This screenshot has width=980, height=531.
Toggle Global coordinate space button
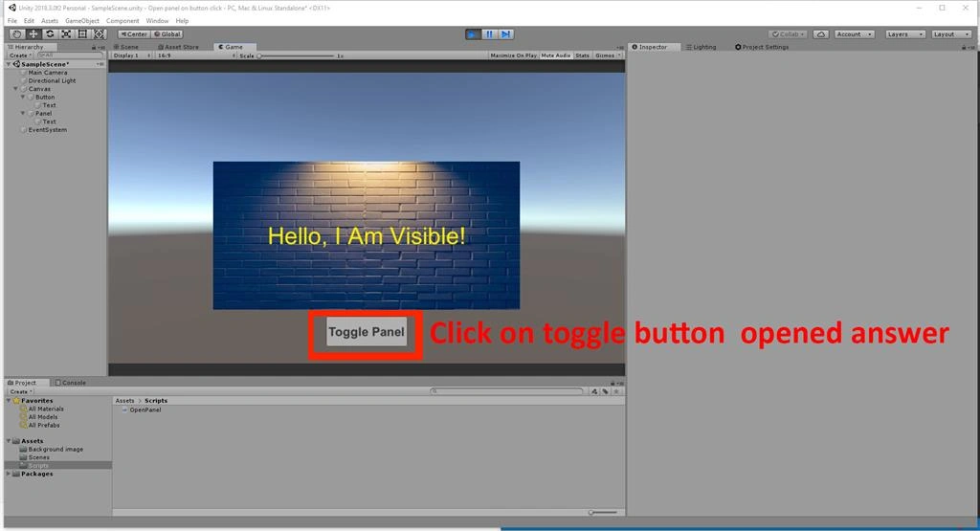coord(167,34)
